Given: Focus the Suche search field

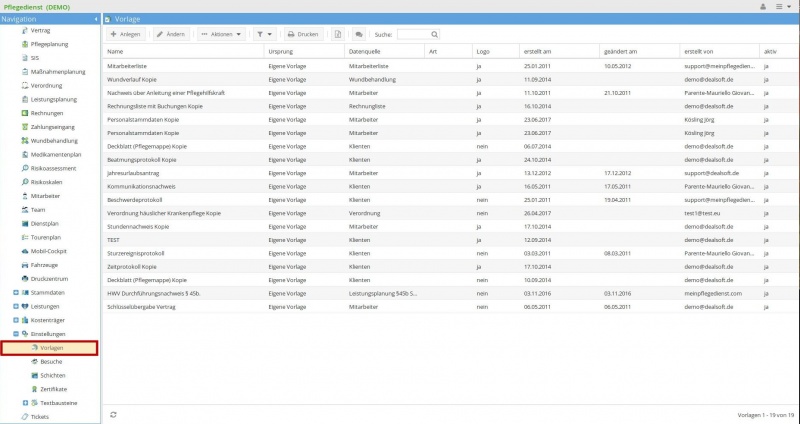Looking at the screenshot, I should coord(414,34).
